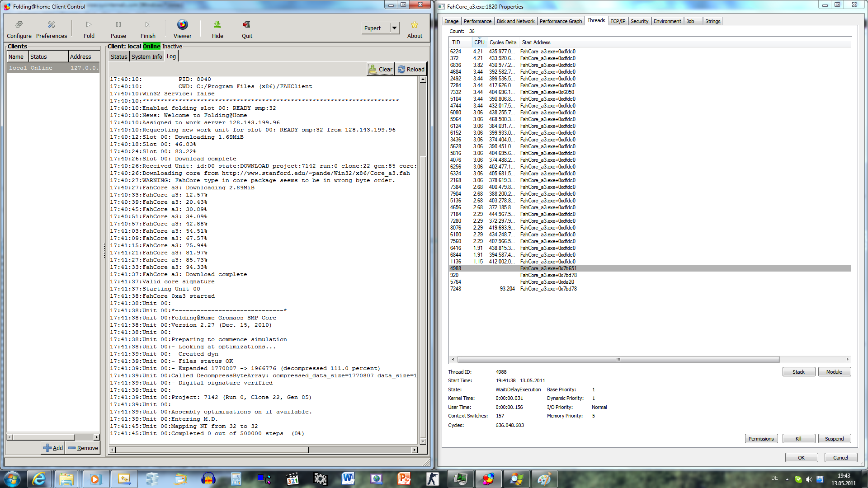Open the Performance Graph tab

[561, 21]
